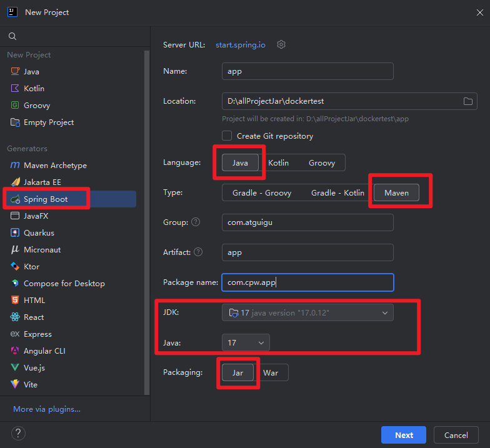Select Jar packaging

tap(237, 372)
